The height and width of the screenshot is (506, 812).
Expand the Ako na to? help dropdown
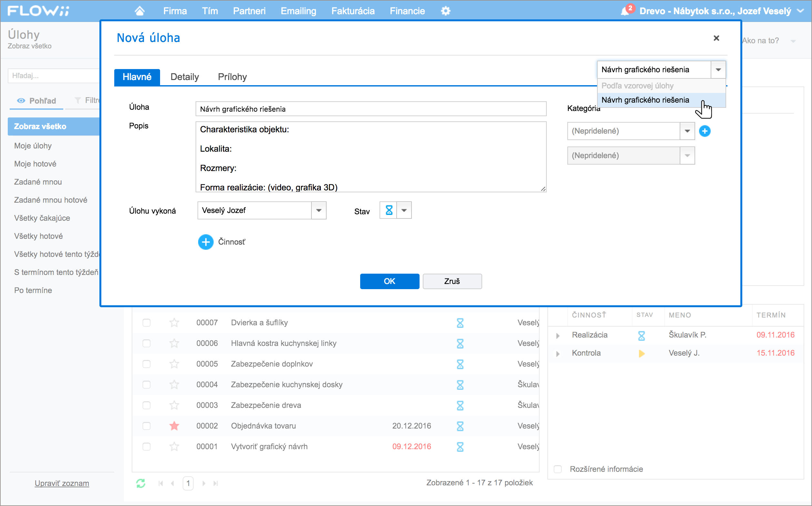pos(793,41)
